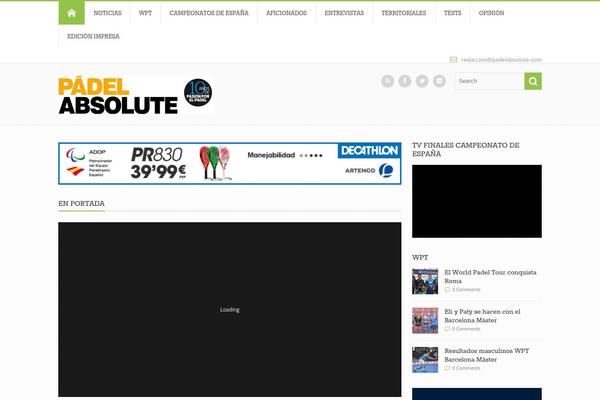
Task: Click the redaccion email address link
Action: [x=501, y=60]
